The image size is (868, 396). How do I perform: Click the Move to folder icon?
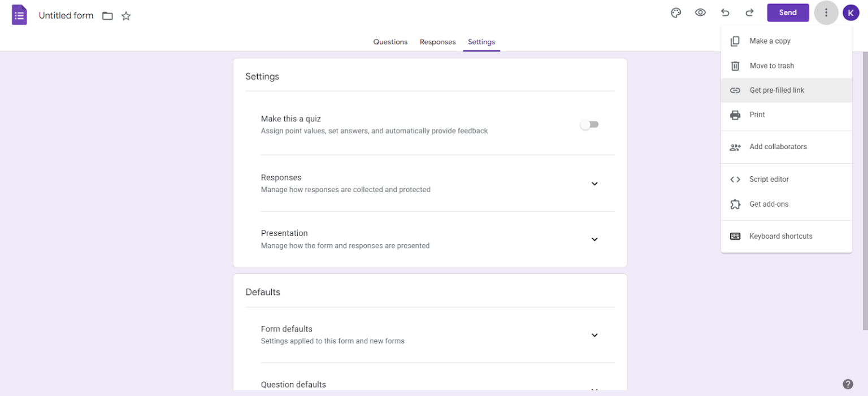pyautogui.click(x=107, y=16)
